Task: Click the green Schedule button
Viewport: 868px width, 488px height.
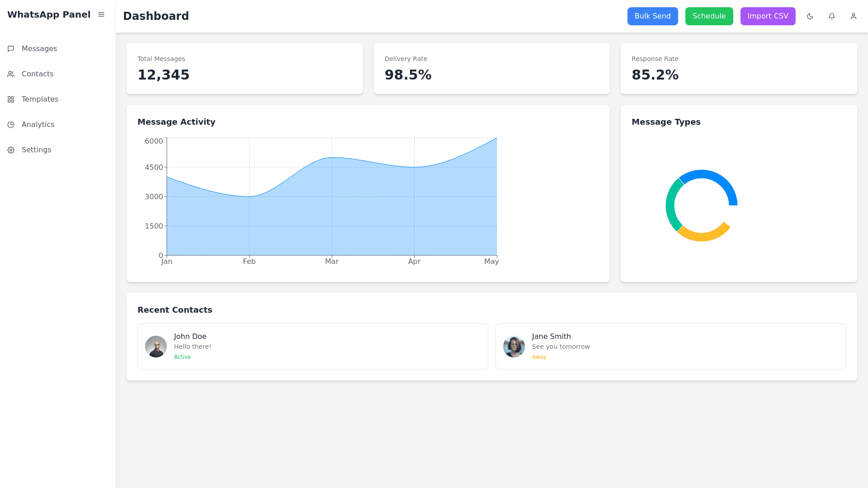Action: 709,16
